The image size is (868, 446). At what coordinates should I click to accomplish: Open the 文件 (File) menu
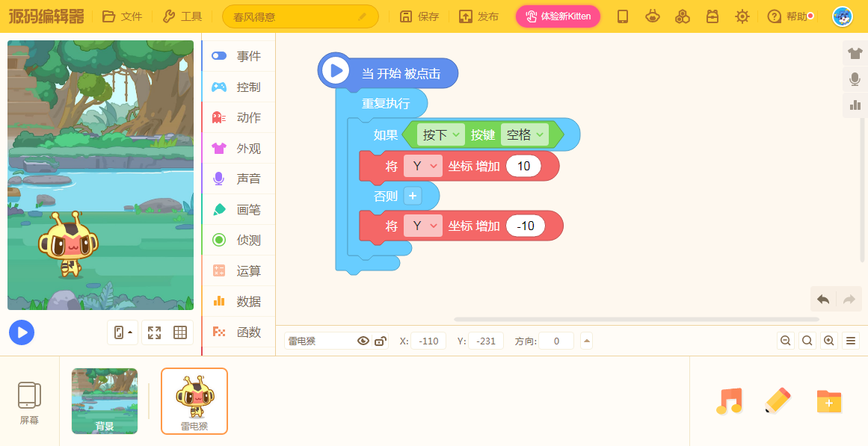point(123,16)
